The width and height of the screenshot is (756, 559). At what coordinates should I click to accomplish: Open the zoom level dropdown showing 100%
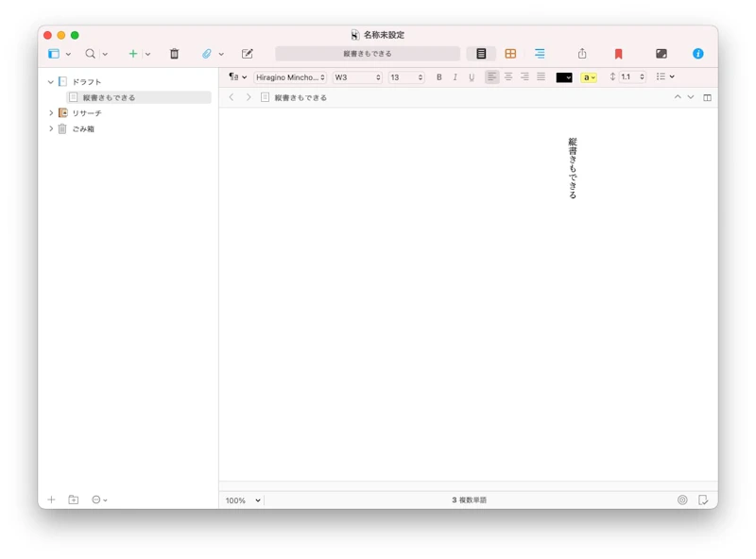pyautogui.click(x=240, y=500)
